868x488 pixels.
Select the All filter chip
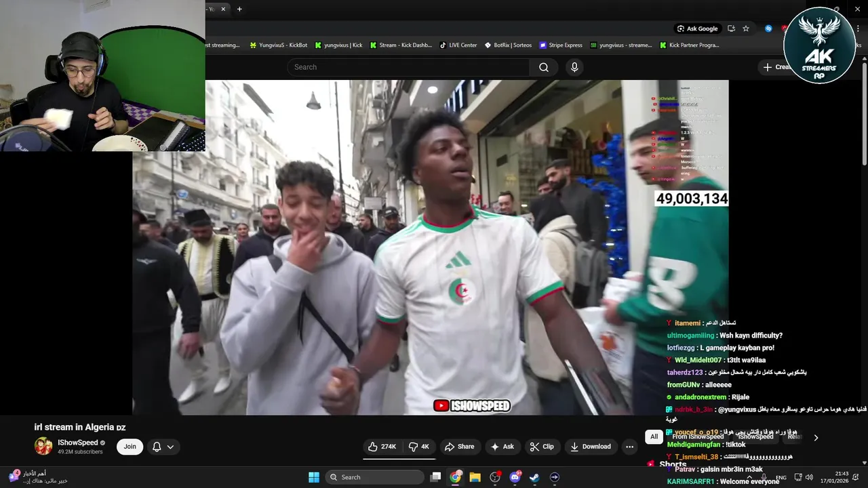[x=654, y=437]
